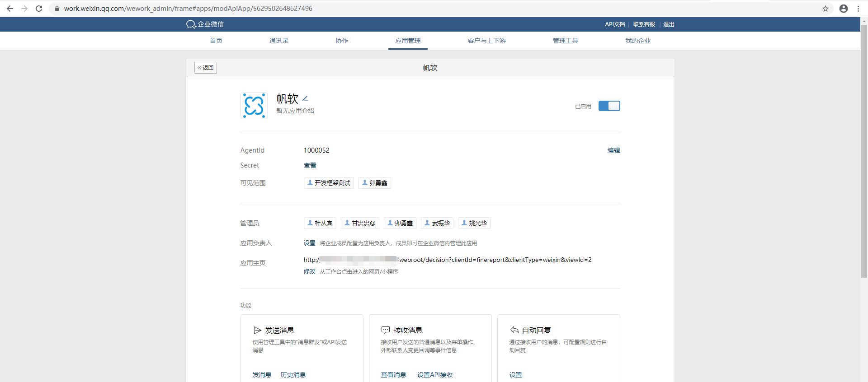This screenshot has width=868, height=382.
Task: Open the 我的企业 tab
Action: pyautogui.click(x=638, y=41)
